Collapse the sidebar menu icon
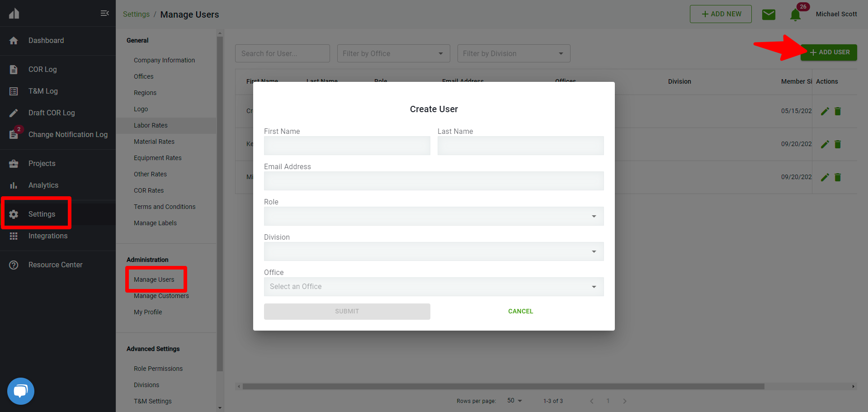 104,13
